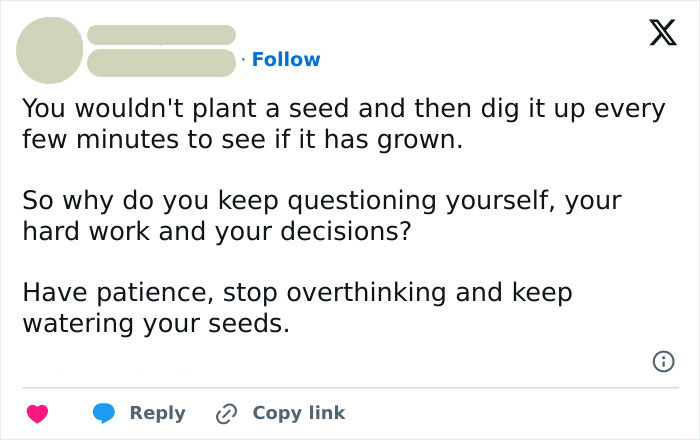Click the line "few minutes to see if it has grown."

click(x=243, y=140)
